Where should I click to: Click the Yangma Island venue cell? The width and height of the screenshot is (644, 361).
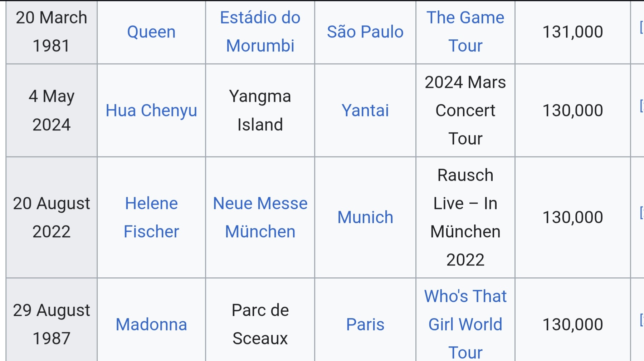(260, 110)
